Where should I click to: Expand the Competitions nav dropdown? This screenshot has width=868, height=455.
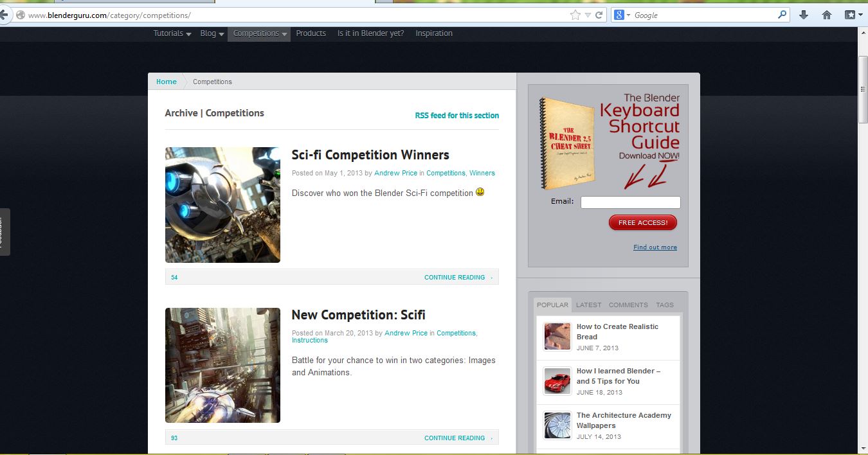(x=259, y=33)
